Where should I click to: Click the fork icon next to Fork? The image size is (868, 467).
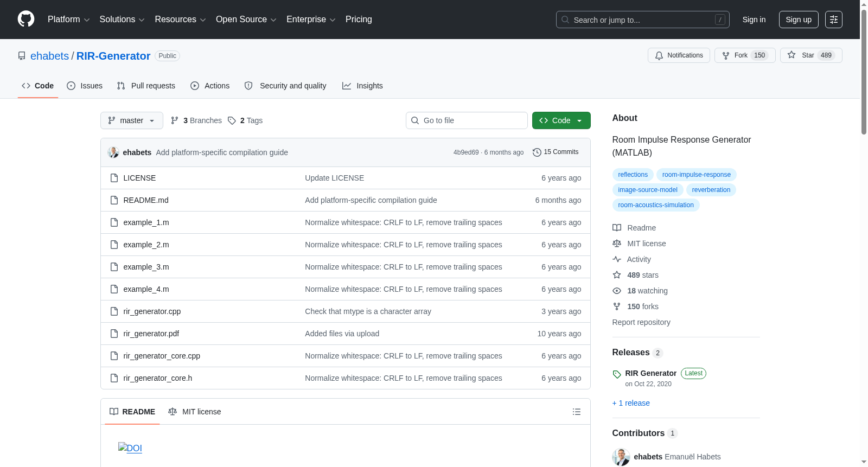tap(726, 55)
